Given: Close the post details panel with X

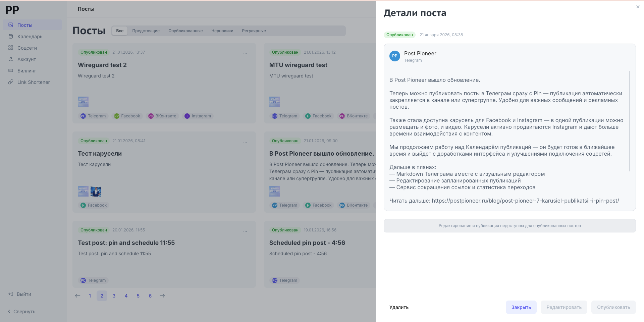Looking at the screenshot, I should (x=638, y=7).
